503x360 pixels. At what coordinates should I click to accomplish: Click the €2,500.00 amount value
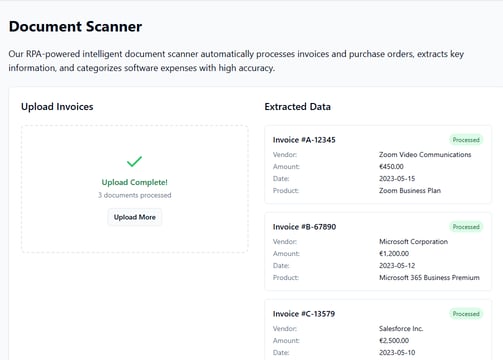(394, 341)
